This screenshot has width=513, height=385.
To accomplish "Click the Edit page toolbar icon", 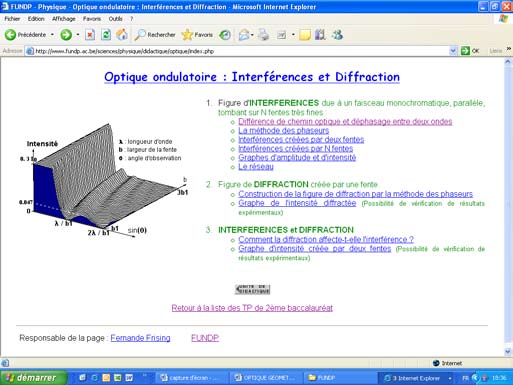I will pos(282,35).
